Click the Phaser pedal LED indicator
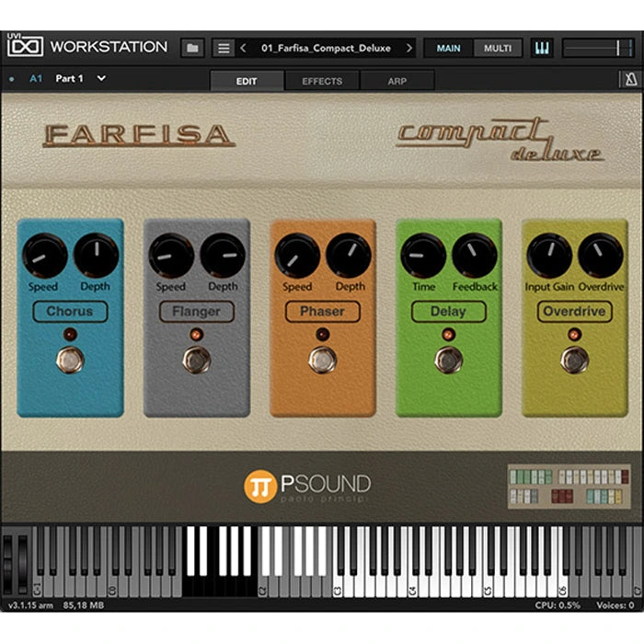Image resolution: width=644 pixels, height=644 pixels. 323,334
